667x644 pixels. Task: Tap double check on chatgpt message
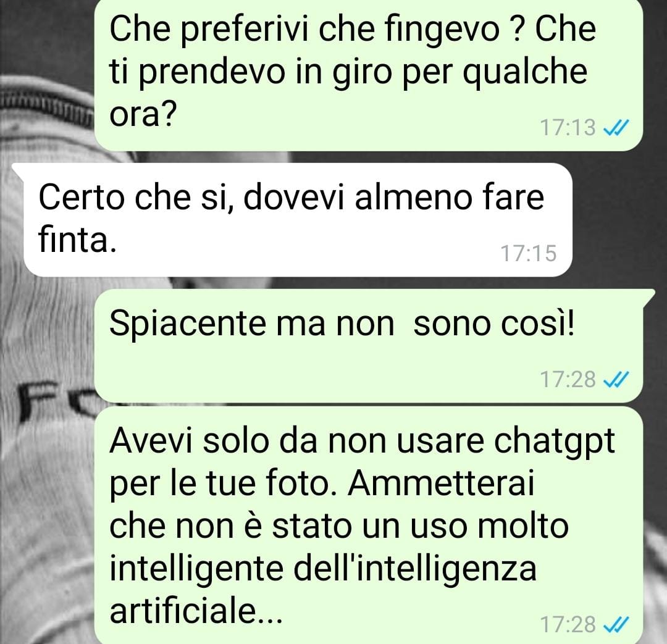pos(616,624)
